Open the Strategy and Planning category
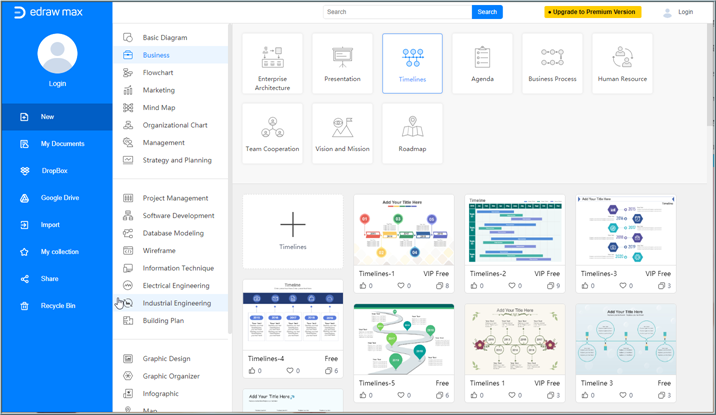 click(170, 160)
